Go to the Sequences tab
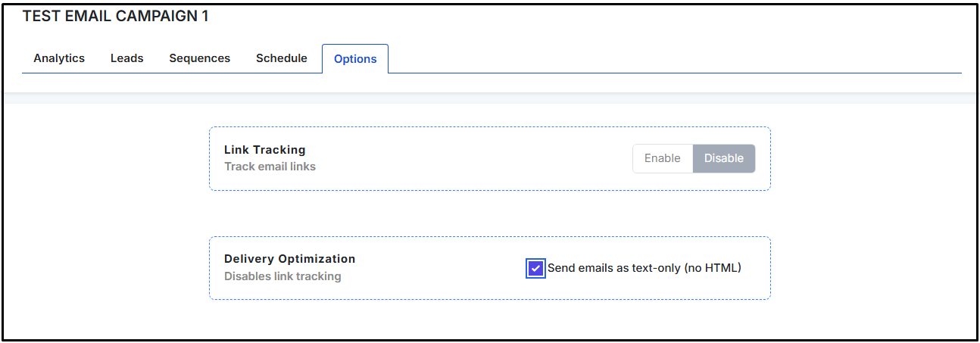 pyautogui.click(x=199, y=58)
